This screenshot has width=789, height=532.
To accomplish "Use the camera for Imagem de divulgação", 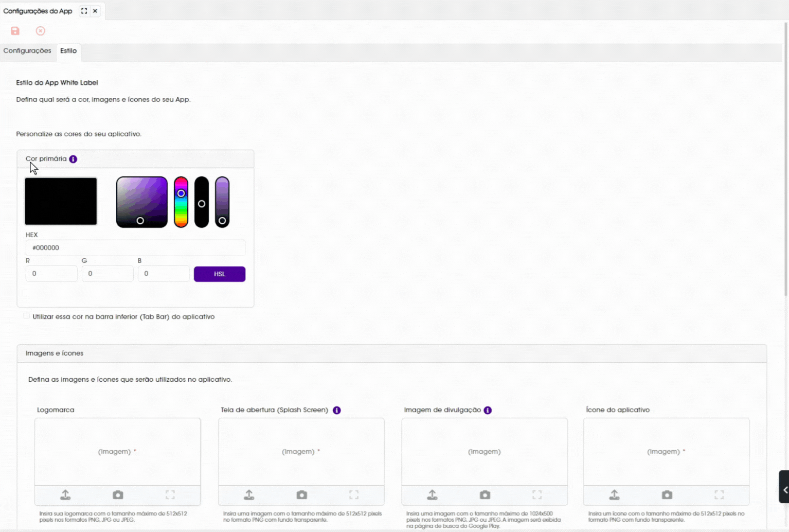I will tap(485, 495).
